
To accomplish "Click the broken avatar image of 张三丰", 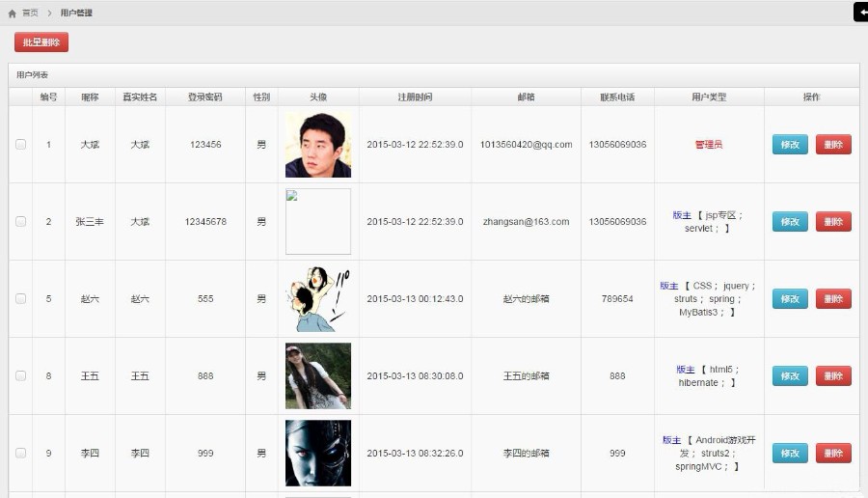I will click(x=318, y=222).
